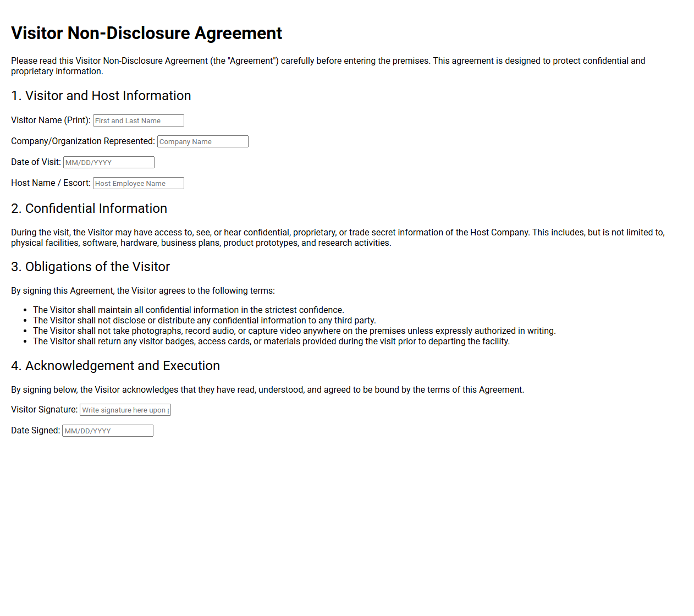This screenshot has height=616, width=694.
Task: Select the Date of Visit field
Action: pyautogui.click(x=109, y=162)
